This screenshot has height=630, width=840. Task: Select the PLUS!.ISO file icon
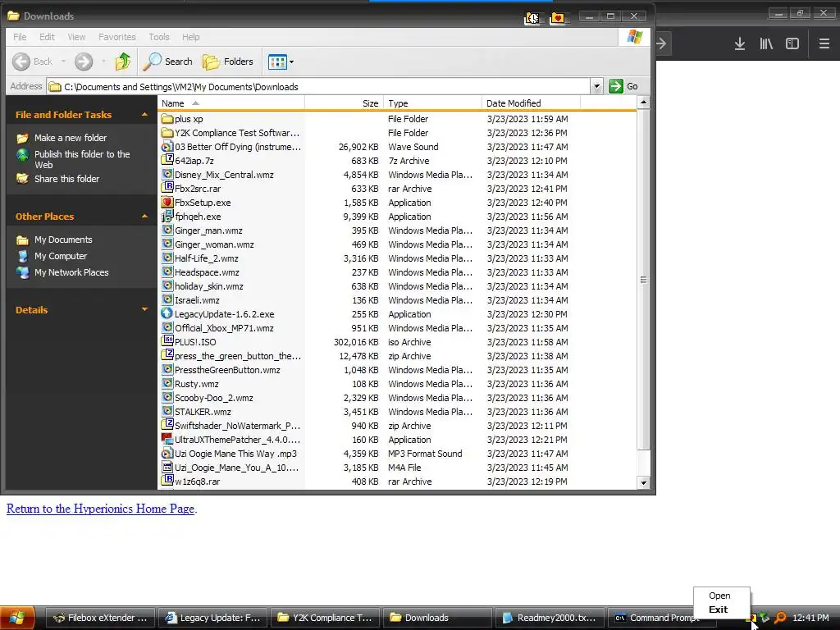tap(167, 341)
